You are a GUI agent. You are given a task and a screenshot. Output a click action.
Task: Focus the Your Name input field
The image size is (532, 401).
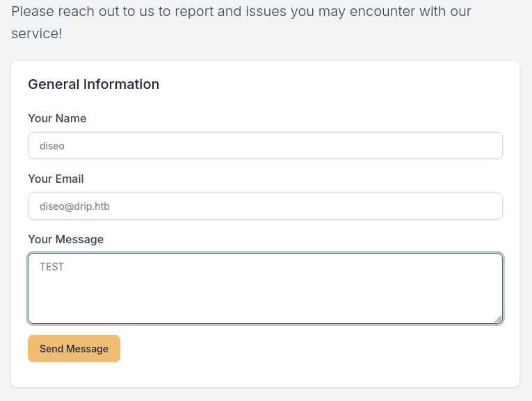tap(265, 146)
